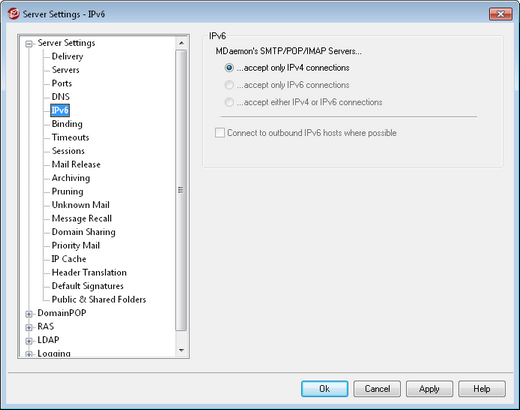Open Header Translation settings
520x410 pixels.
89,272
